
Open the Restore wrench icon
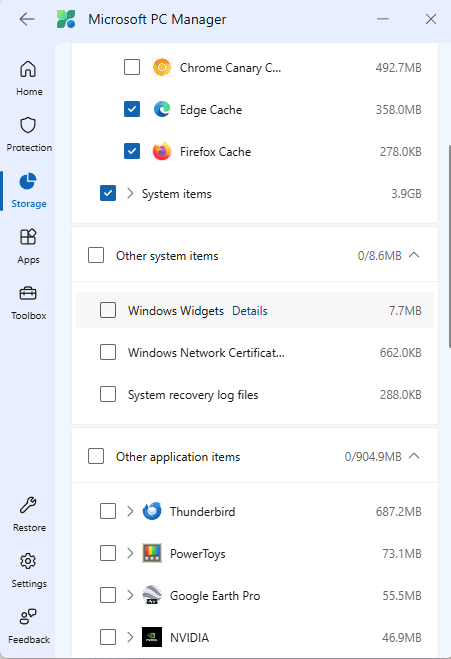pos(28,505)
